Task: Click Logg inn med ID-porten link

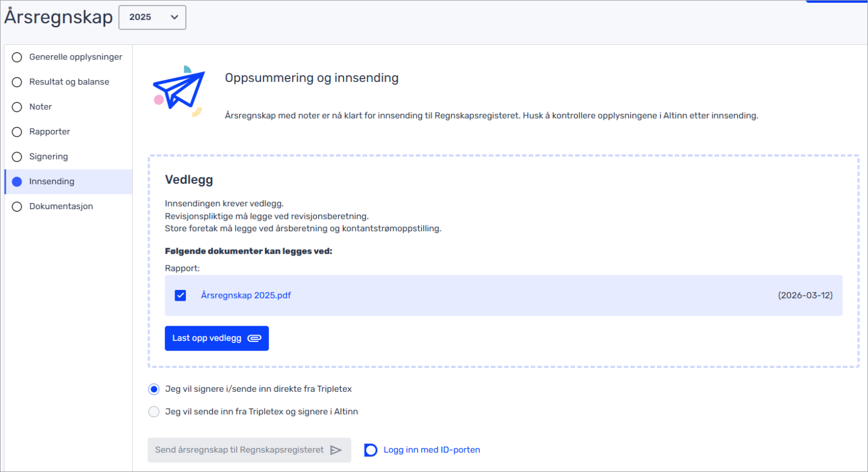Action: pyautogui.click(x=432, y=450)
